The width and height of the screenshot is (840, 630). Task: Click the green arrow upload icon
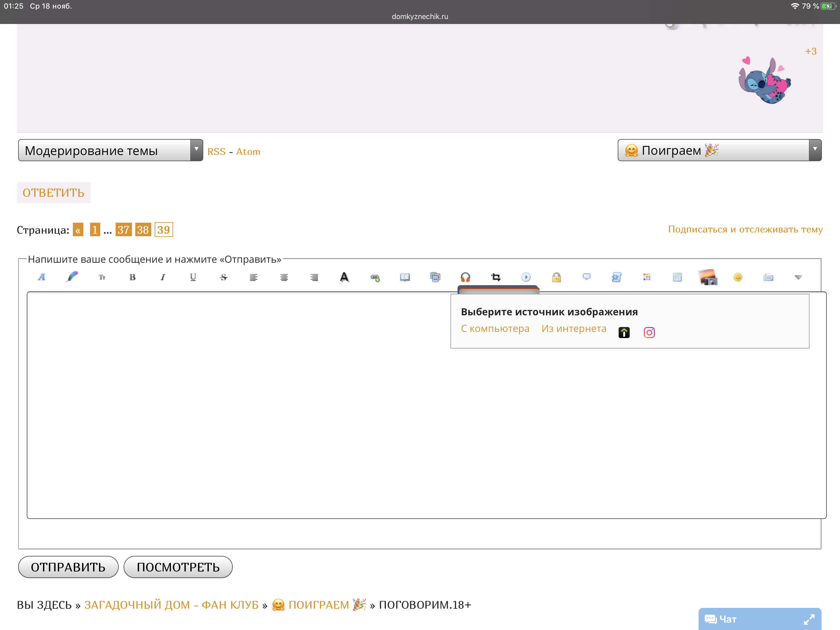tap(624, 333)
